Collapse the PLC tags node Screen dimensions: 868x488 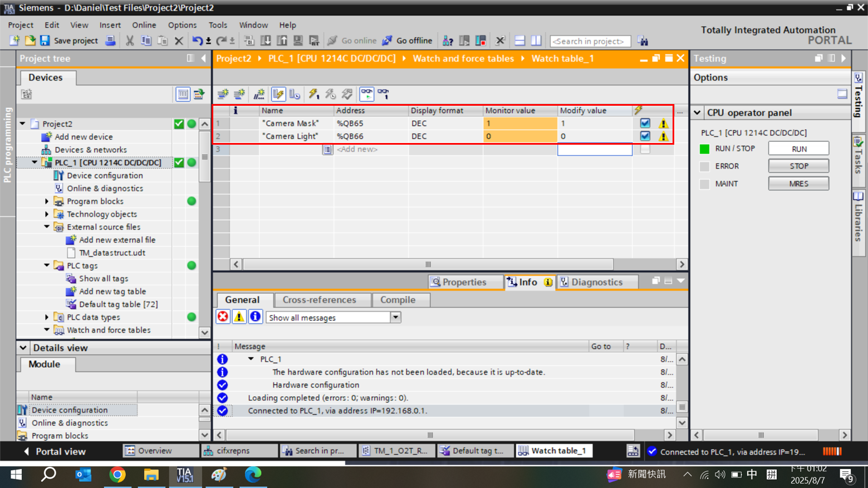[47, 265]
